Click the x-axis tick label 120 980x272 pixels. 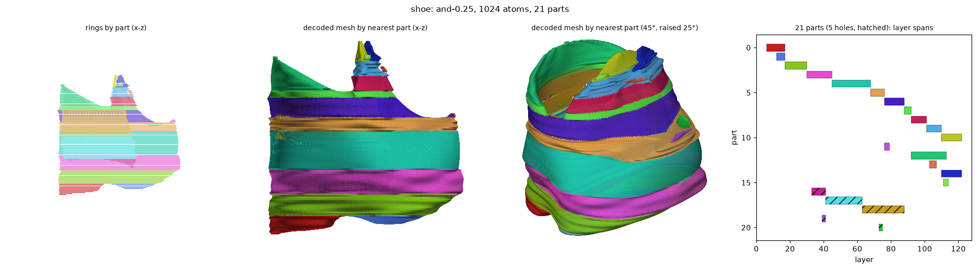click(958, 249)
